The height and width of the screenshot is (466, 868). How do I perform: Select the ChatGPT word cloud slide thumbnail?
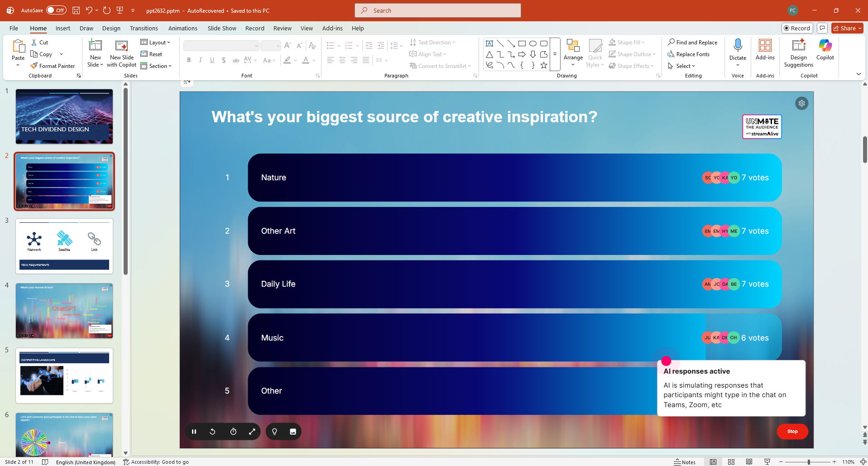click(x=64, y=311)
